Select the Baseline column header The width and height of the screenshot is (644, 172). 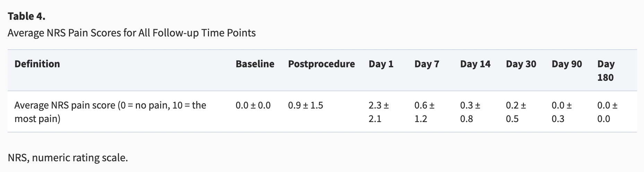point(255,64)
